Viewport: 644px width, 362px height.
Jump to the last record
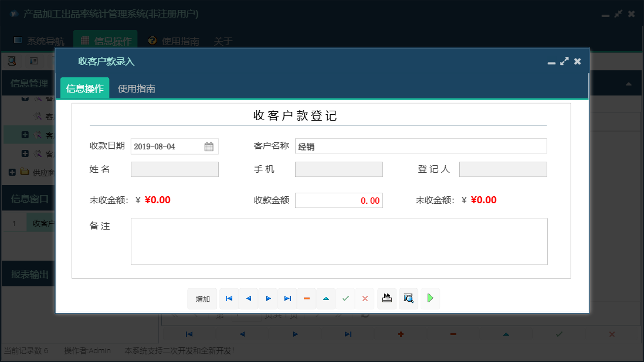point(287,299)
